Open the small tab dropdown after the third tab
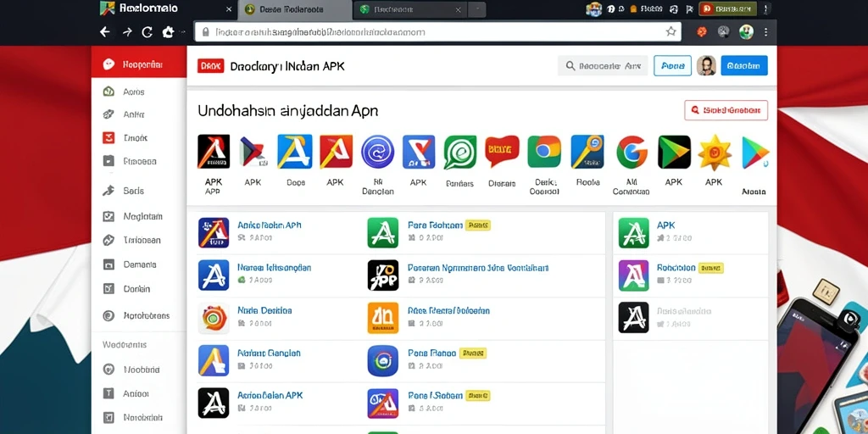 [477, 9]
